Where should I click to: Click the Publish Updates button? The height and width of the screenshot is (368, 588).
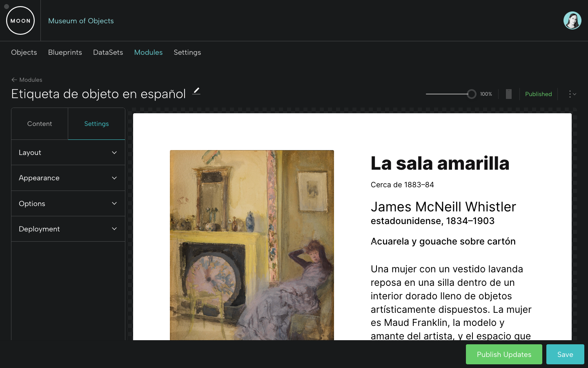click(x=504, y=355)
